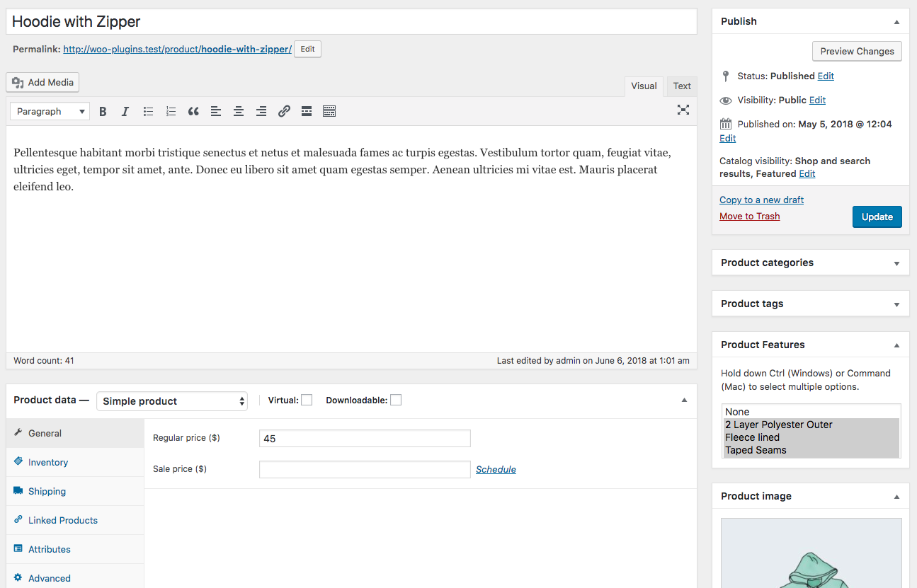Apply blockquote formatting
Viewport: 917px width, 588px height.
pyautogui.click(x=193, y=111)
